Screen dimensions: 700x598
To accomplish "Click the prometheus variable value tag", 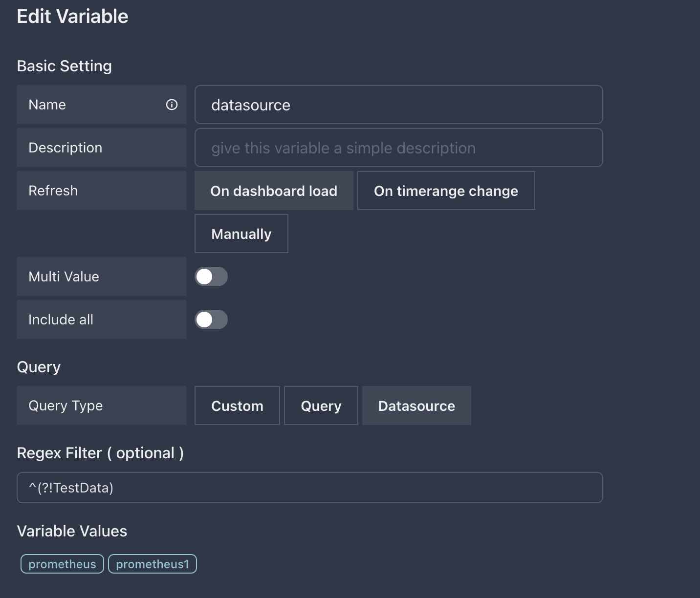I will point(62,564).
